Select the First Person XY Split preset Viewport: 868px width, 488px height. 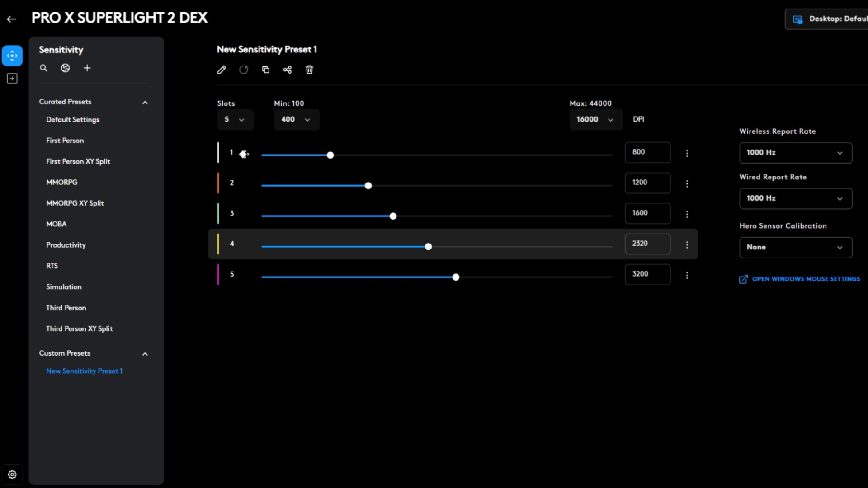click(78, 161)
